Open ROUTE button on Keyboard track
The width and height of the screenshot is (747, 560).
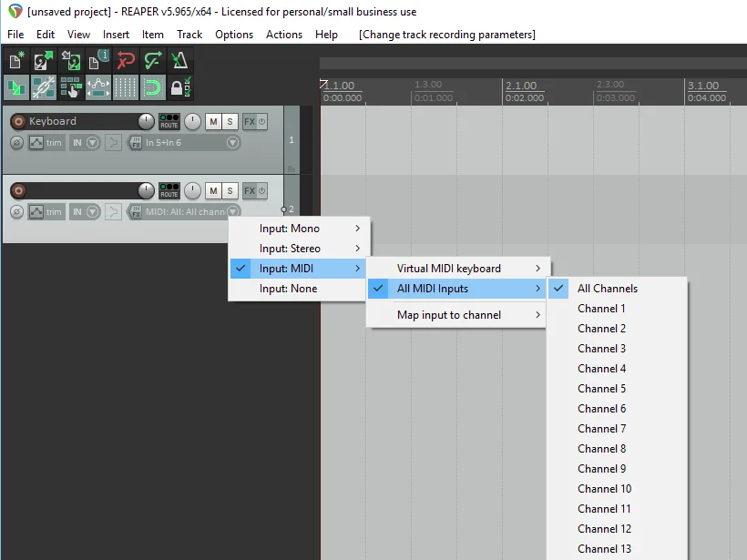169,121
